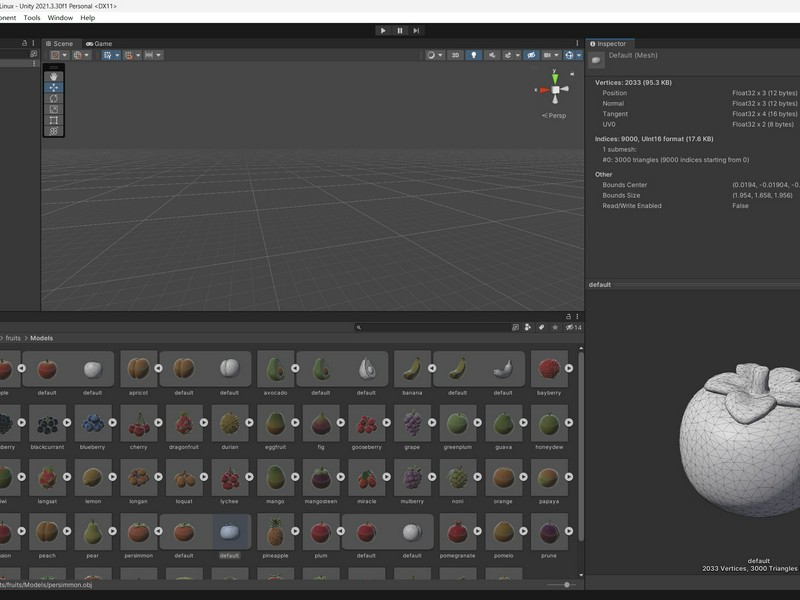This screenshot has height=600, width=800.
Task: Click the project search field
Action: pos(432,328)
